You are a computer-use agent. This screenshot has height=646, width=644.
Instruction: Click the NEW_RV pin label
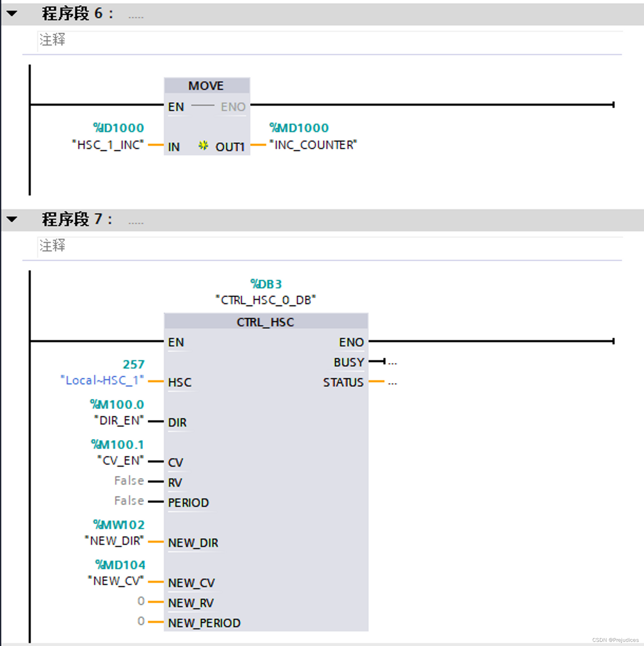[191, 603]
